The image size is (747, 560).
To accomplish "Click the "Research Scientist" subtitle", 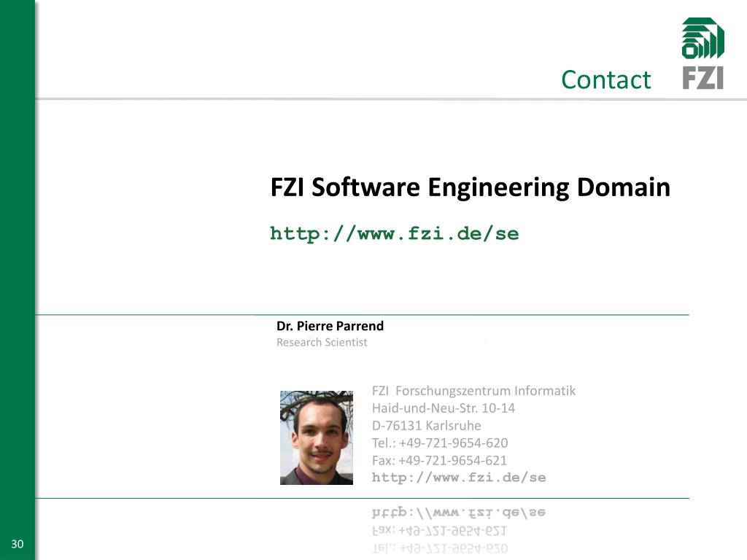I will (322, 342).
